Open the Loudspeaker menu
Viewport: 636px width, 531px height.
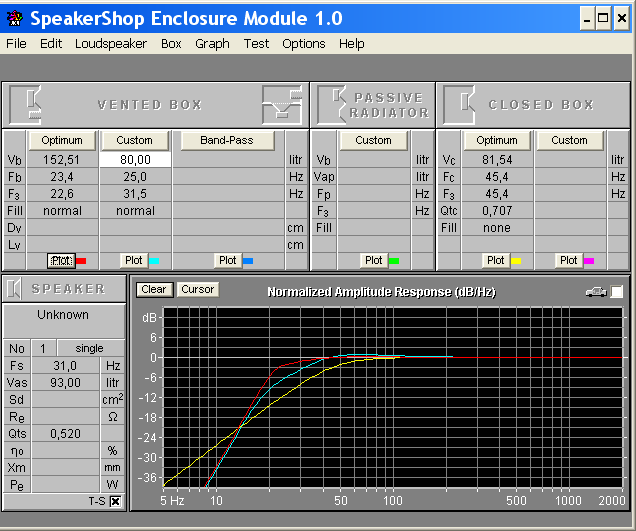coord(111,43)
